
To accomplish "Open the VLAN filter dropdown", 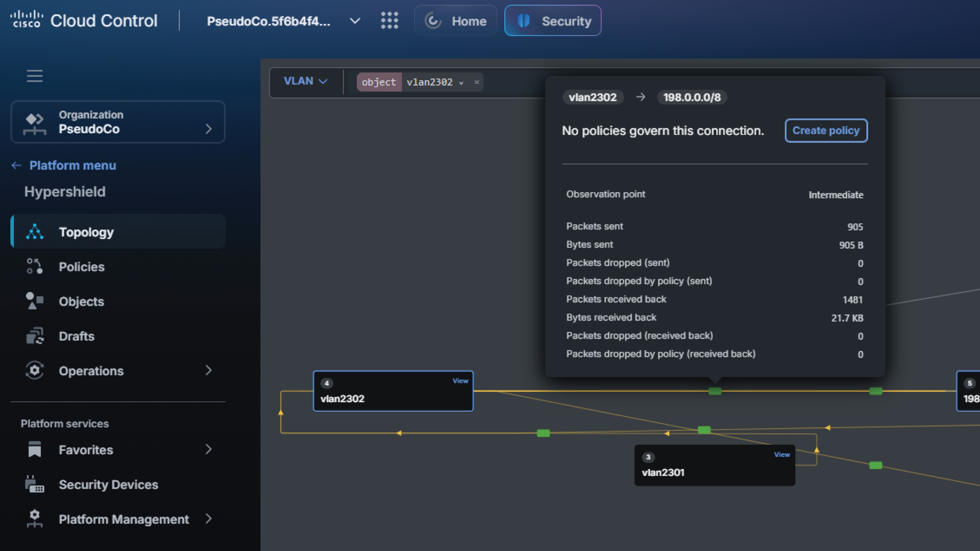I will [306, 81].
